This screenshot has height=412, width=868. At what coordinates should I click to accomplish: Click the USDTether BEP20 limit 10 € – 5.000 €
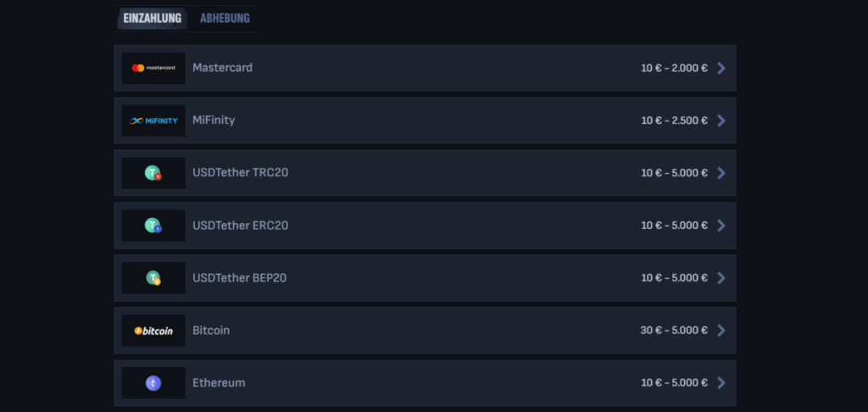[x=674, y=278]
